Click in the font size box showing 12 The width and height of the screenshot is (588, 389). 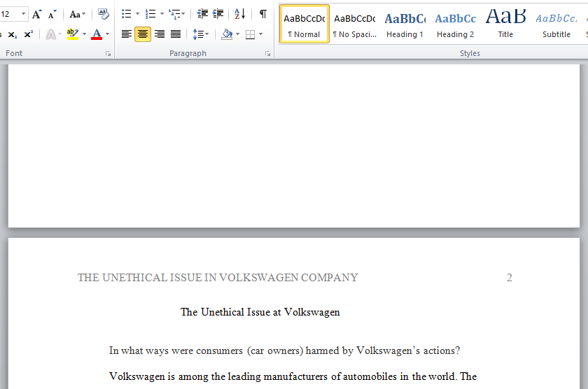(x=9, y=14)
